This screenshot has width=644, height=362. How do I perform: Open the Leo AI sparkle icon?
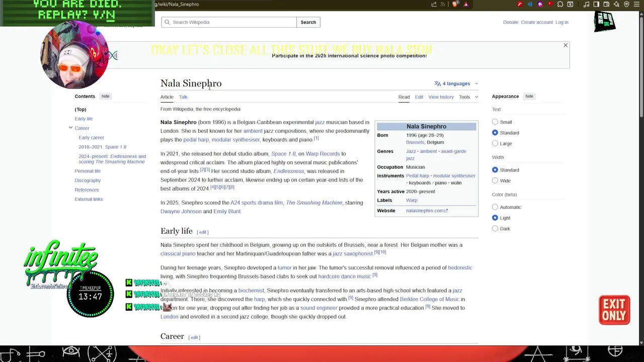pos(616,4)
